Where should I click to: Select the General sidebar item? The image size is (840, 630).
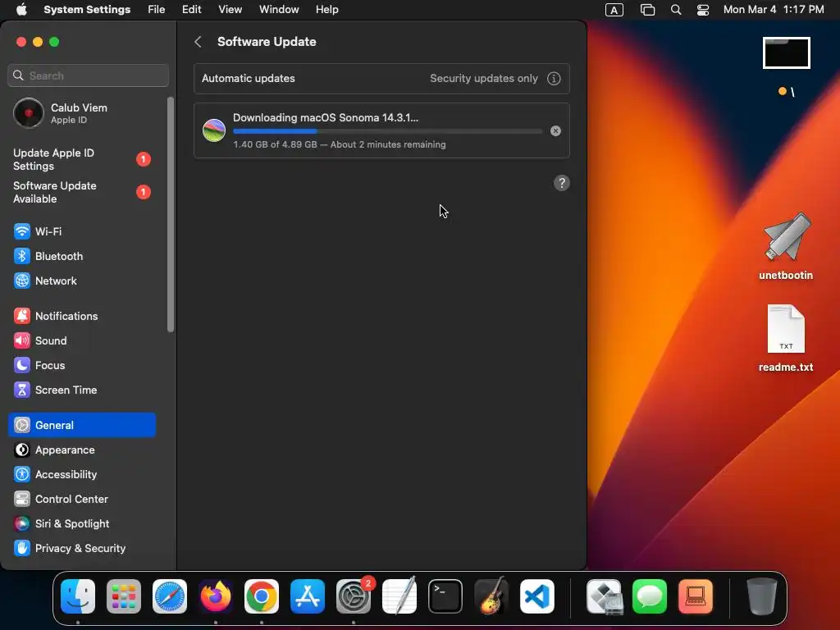pyautogui.click(x=82, y=426)
